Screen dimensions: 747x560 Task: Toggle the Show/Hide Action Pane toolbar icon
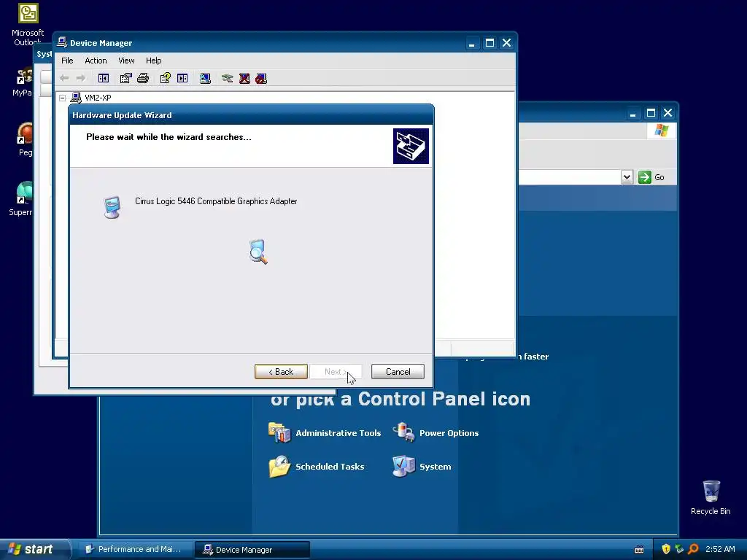point(182,78)
